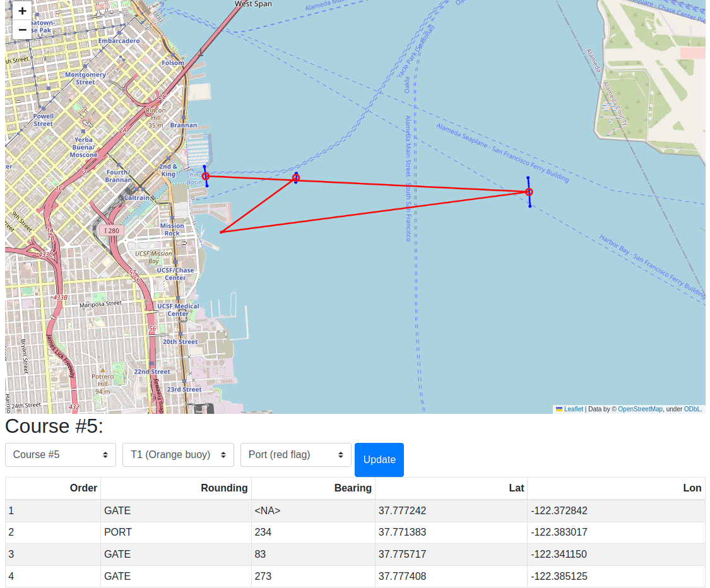Screen dimensions: 710x588
Task: Click the Potrero Hill peak label
Action: [103, 384]
